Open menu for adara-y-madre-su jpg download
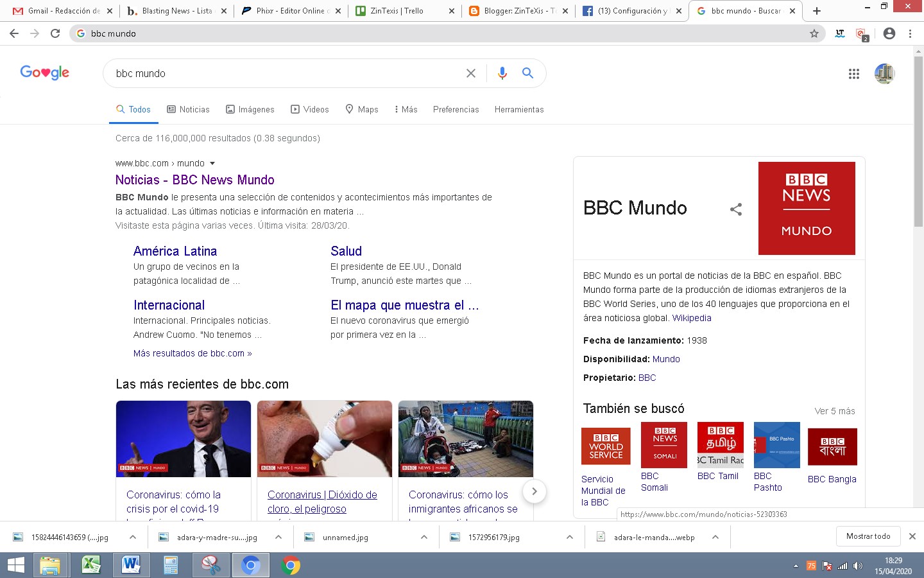Viewport: 924px width, 578px height. [x=278, y=537]
